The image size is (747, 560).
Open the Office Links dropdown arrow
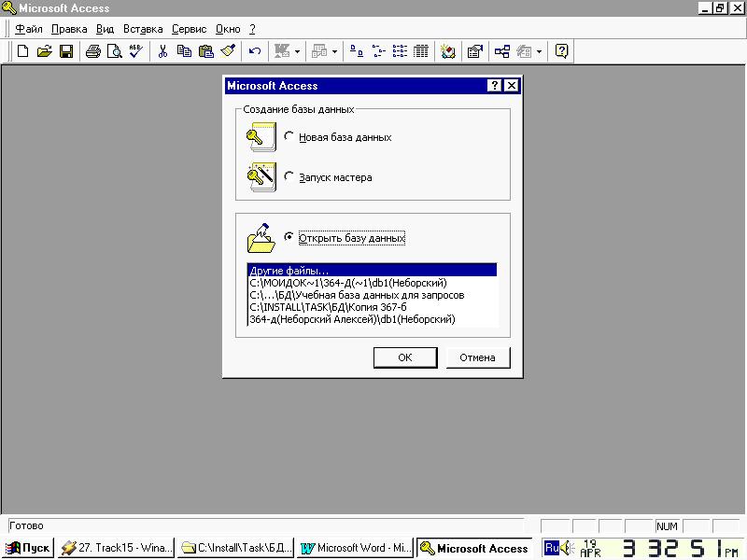(x=297, y=51)
